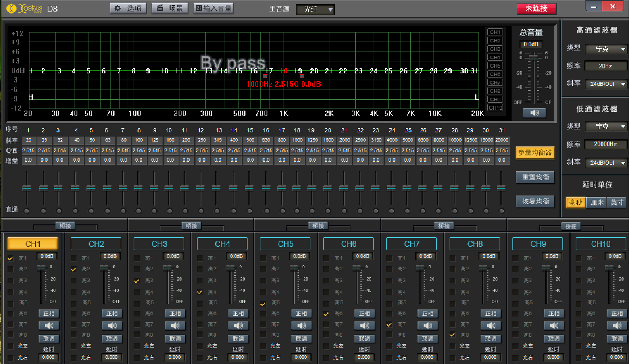Toggle the CH7 speaker mute icon
The image size is (629, 364).
click(x=428, y=326)
